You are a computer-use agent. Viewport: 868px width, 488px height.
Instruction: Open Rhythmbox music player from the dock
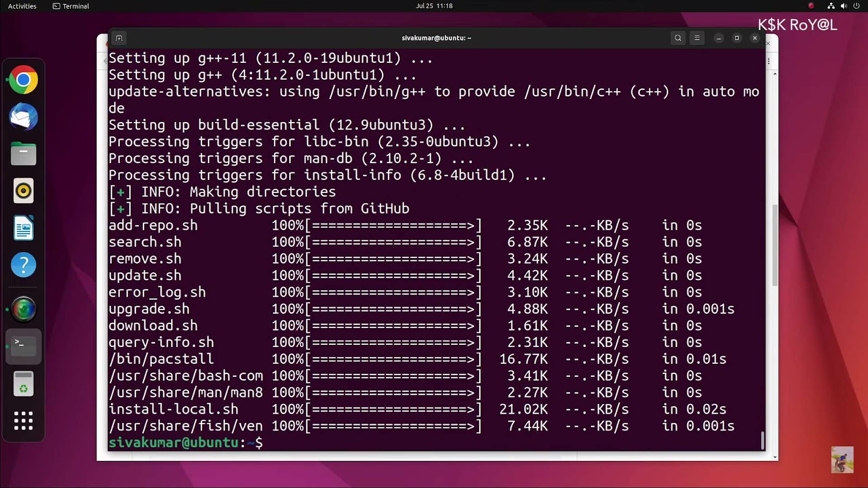pyautogui.click(x=23, y=191)
